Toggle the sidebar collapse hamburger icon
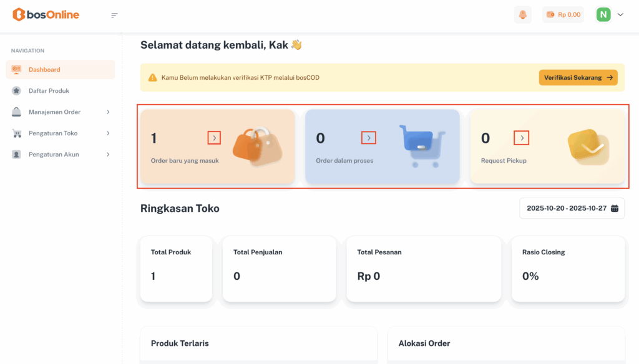Image resolution: width=639 pixels, height=364 pixels. [114, 15]
